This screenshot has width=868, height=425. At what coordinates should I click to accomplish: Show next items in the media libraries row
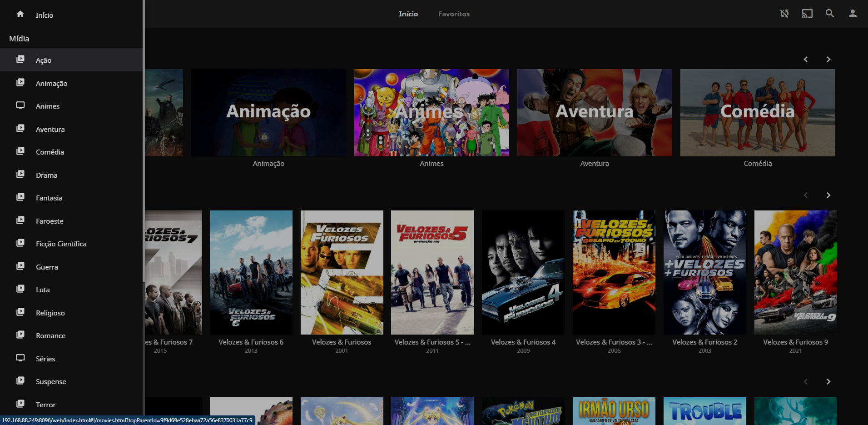(x=828, y=60)
